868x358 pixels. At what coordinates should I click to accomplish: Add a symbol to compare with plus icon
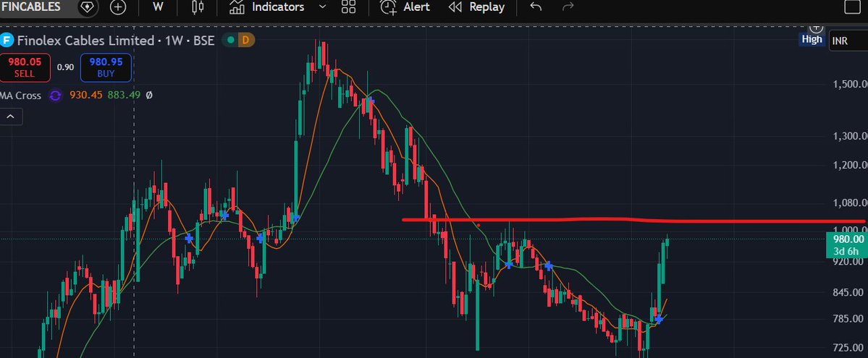[118, 7]
